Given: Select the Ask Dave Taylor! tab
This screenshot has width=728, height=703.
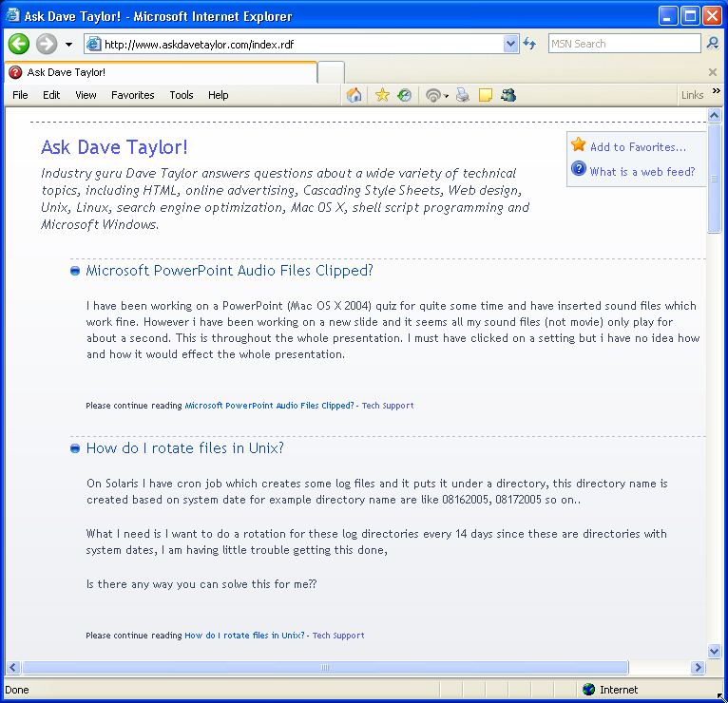Looking at the screenshot, I should pyautogui.click(x=161, y=72).
